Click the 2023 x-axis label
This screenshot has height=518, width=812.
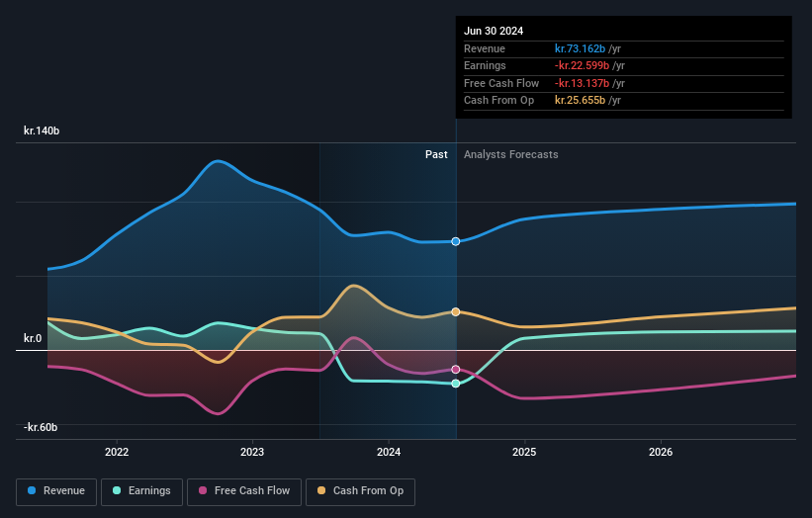tap(252, 453)
